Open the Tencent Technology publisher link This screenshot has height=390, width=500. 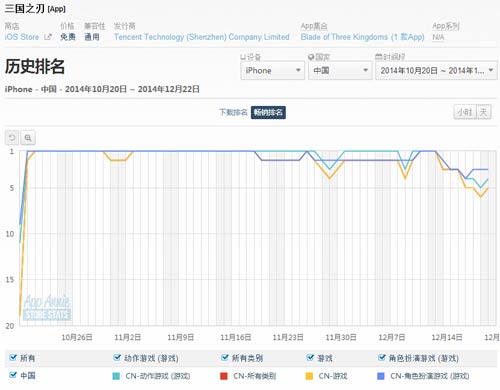[x=202, y=37]
